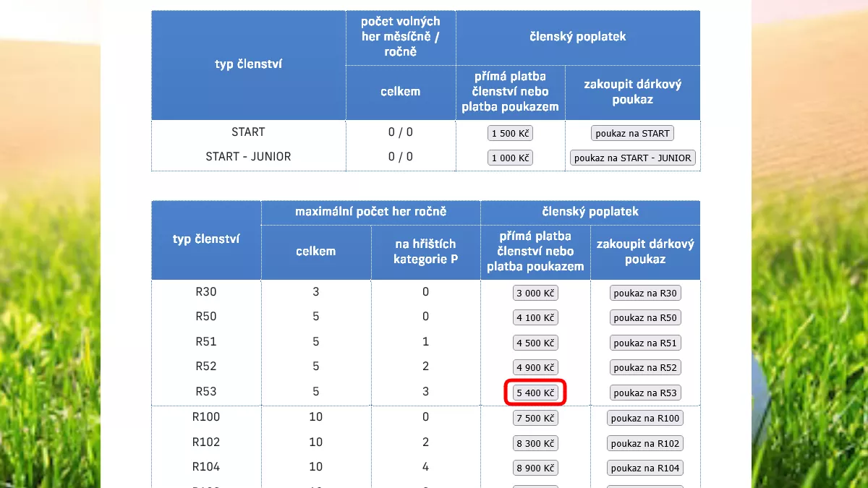
Task: Click the poukaz na R51 voucher button
Action: tap(645, 343)
